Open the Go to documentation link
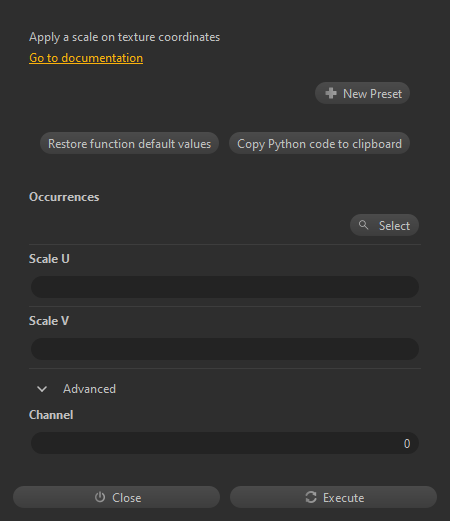Image resolution: width=450 pixels, height=521 pixels. (x=86, y=58)
